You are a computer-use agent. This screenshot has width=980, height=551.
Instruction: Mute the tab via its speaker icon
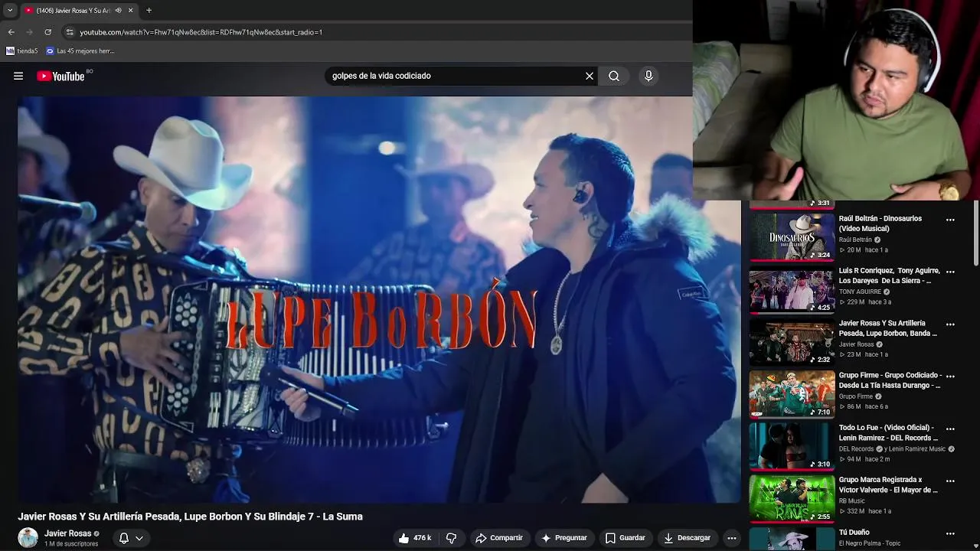click(118, 11)
